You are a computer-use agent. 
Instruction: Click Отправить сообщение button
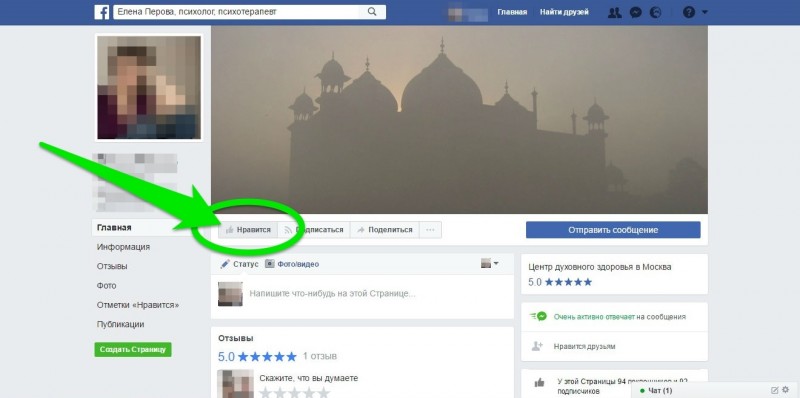click(613, 230)
